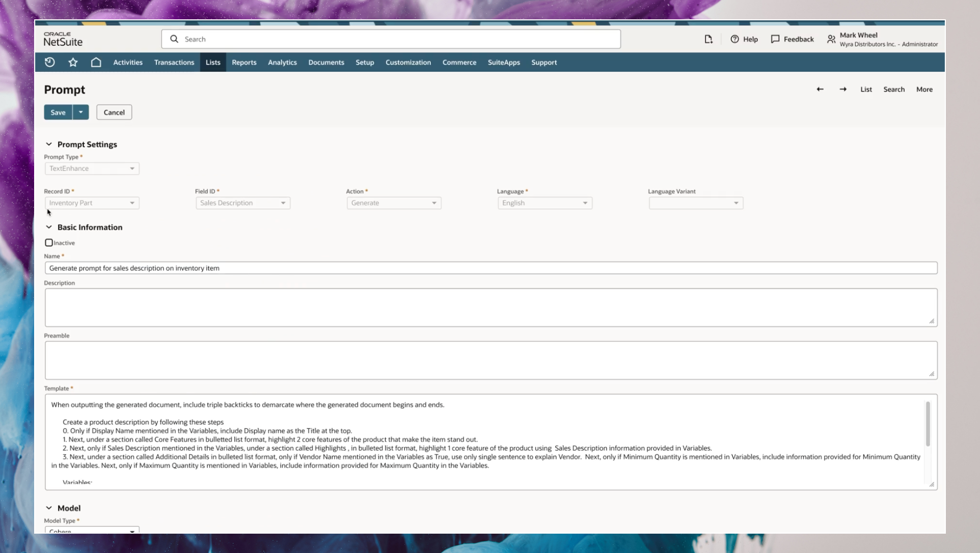Open the Analytics menu

coord(282,62)
